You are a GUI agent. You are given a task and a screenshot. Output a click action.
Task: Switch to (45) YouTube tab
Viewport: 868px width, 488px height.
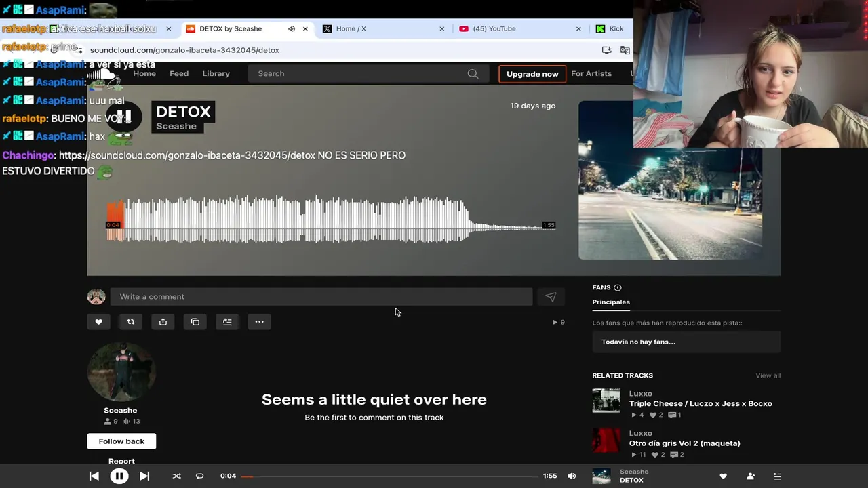click(519, 28)
